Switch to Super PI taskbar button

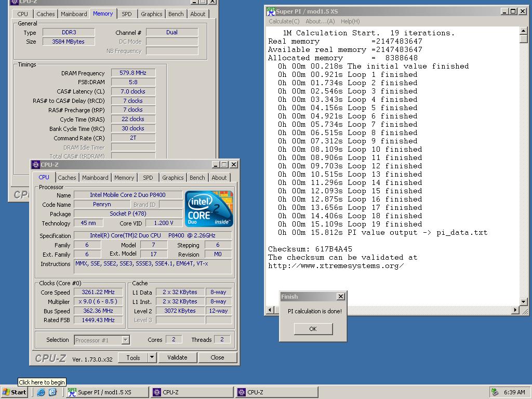pos(107,392)
